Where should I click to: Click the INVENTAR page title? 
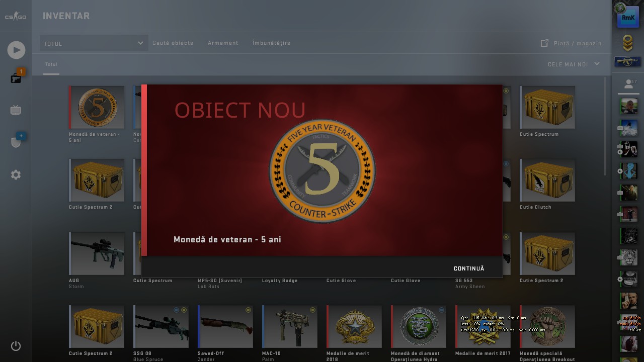coord(66,16)
